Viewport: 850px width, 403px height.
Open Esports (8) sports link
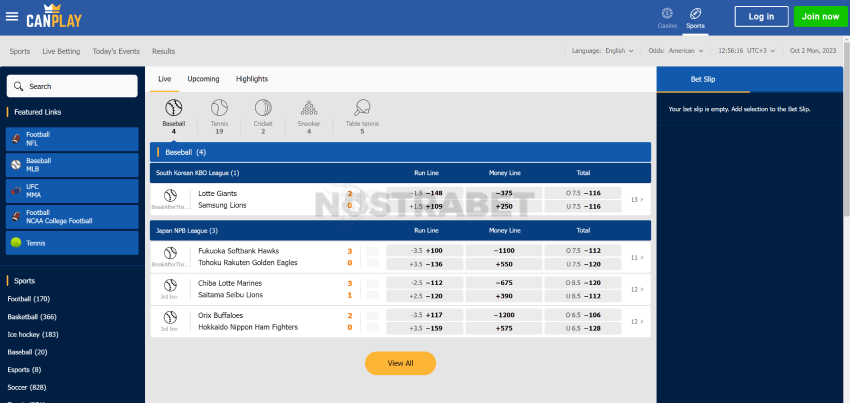click(x=24, y=370)
